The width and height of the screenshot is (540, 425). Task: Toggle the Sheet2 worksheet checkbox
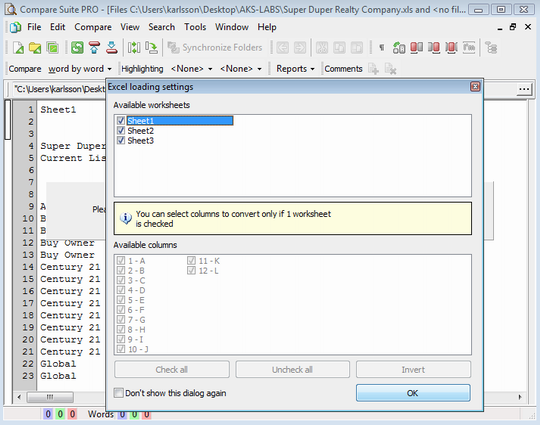(x=121, y=131)
